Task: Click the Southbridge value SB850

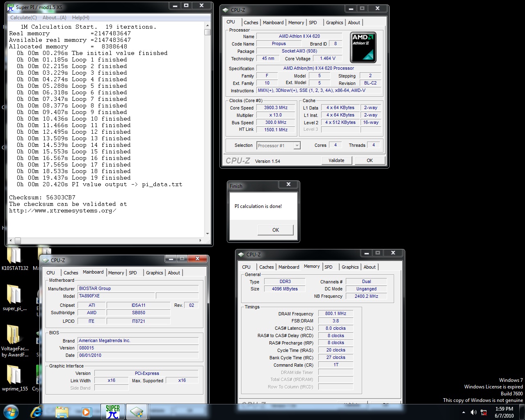Action: click(x=138, y=313)
